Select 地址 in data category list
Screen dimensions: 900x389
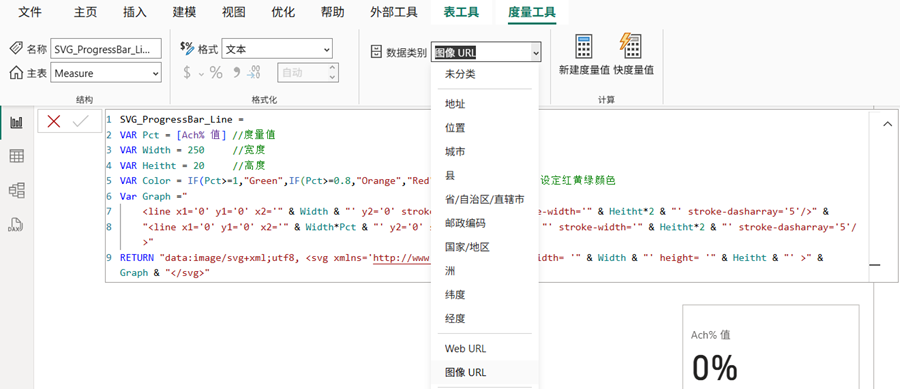coord(455,104)
